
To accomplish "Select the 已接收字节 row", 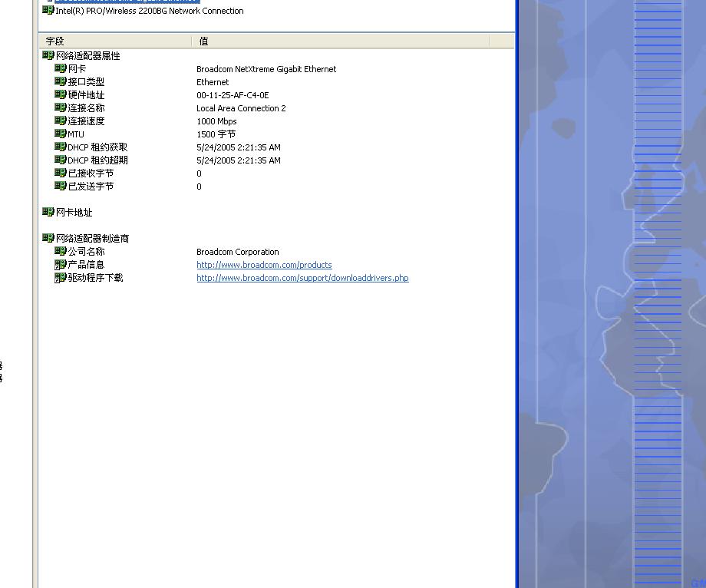I will coord(91,173).
